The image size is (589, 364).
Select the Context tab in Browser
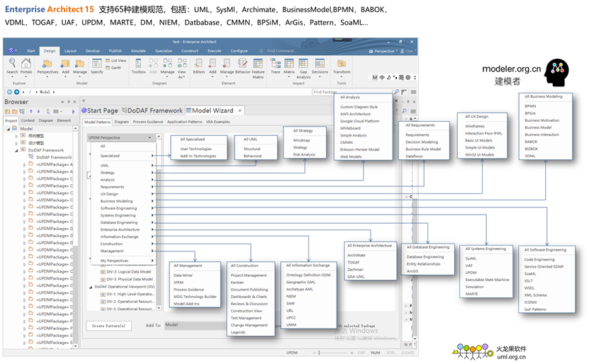(x=28, y=120)
